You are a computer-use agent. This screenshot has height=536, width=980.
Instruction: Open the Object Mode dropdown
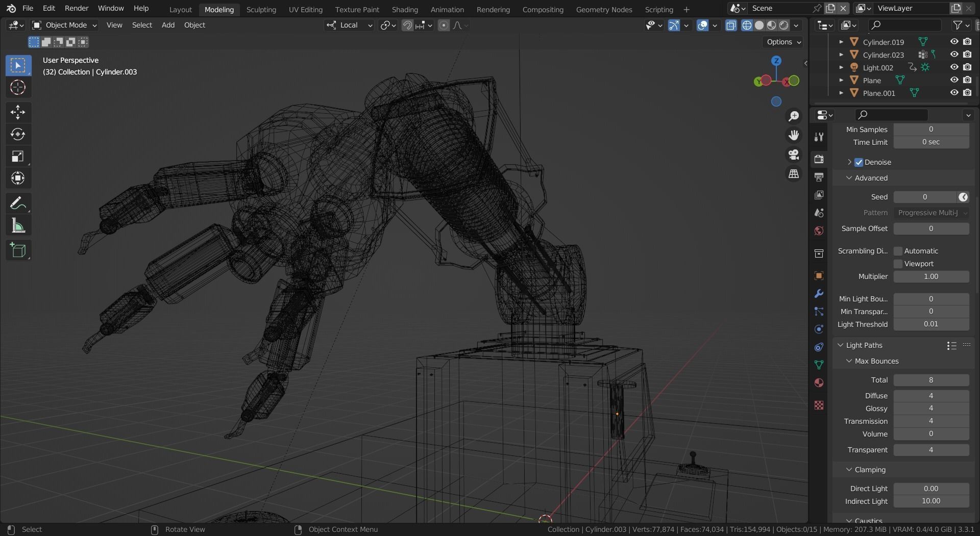click(x=64, y=25)
